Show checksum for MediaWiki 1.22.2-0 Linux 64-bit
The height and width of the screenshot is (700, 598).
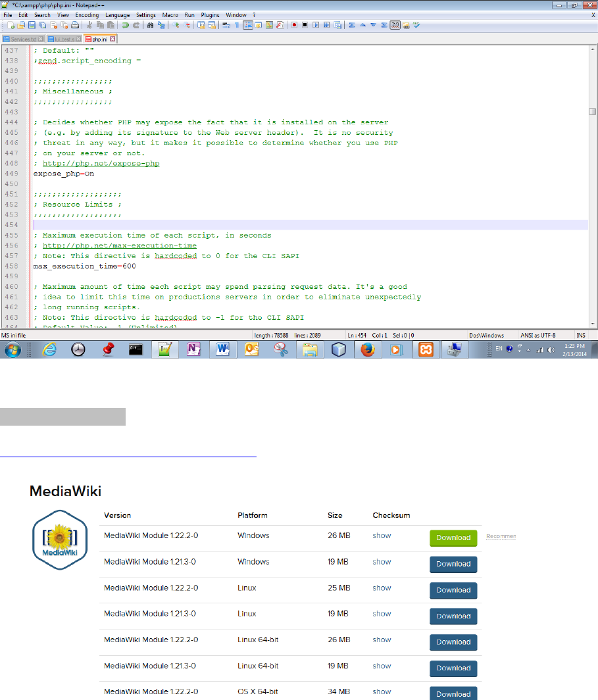[382, 639]
